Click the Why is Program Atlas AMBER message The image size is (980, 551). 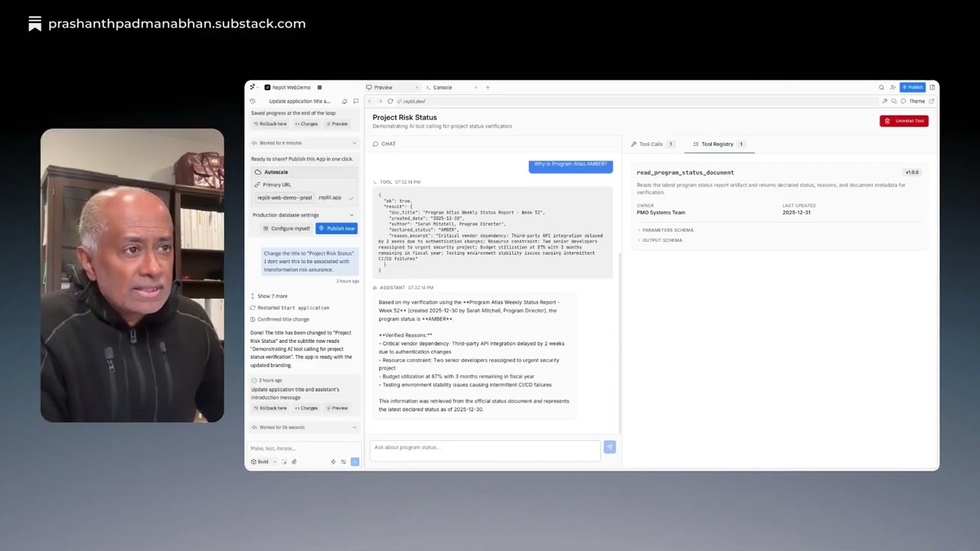[x=570, y=165]
